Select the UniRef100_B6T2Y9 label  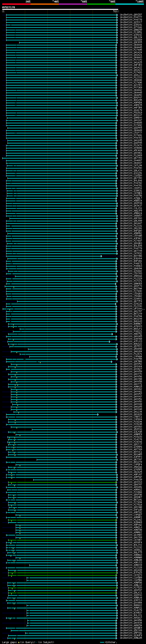pos(131,314)
